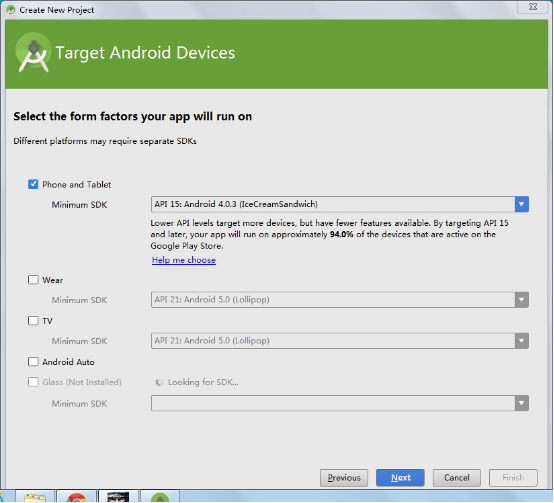Click the Different platforms may require separate SDKs text
Screen dimensions: 554x503
[105, 141]
